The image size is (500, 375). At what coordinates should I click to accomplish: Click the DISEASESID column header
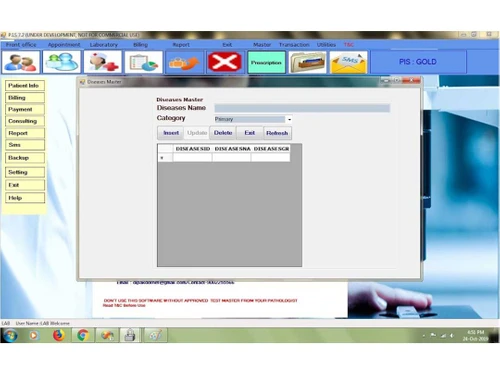tap(193, 149)
